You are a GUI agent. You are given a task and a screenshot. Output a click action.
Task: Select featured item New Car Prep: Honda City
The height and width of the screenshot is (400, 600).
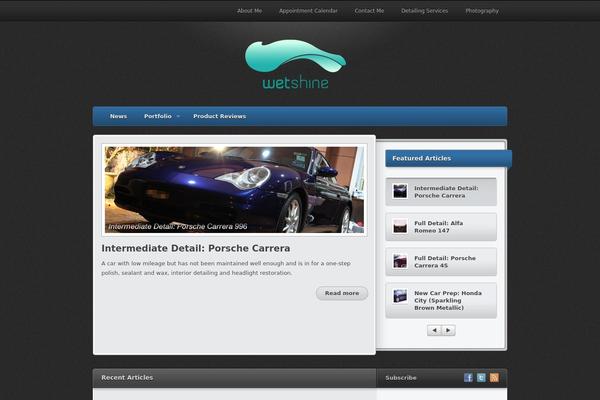pos(441,300)
